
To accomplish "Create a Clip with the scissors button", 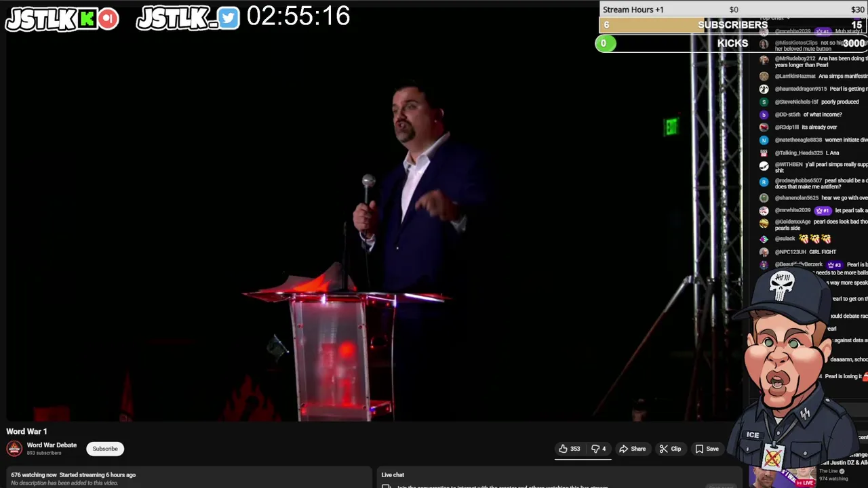I will point(670,449).
